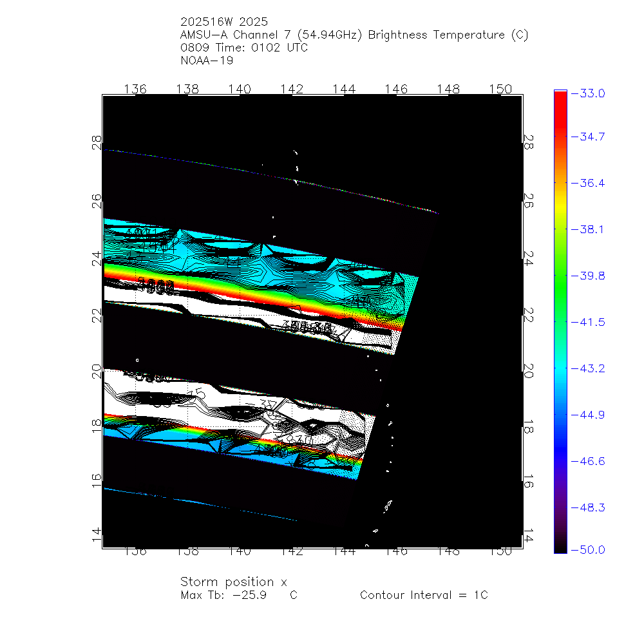Click the "Contour Interval = 1C" text
Viewport: 644px width, 644px height.
click(424, 595)
